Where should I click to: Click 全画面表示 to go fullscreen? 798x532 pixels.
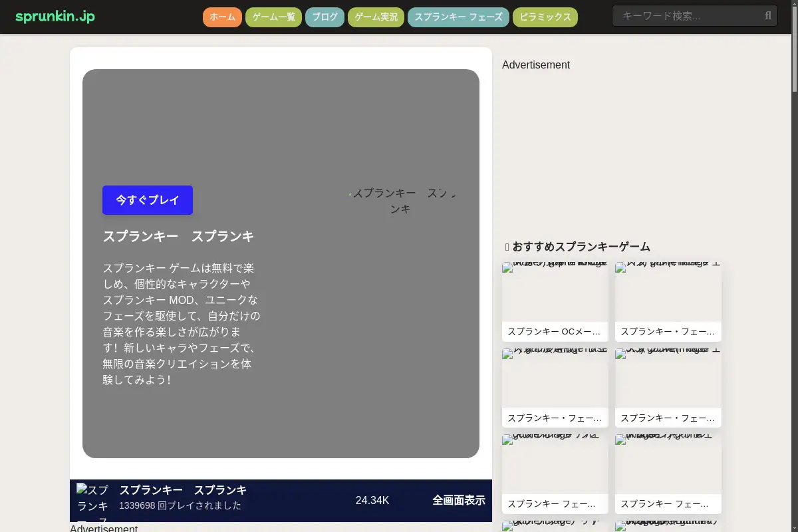[x=459, y=501]
